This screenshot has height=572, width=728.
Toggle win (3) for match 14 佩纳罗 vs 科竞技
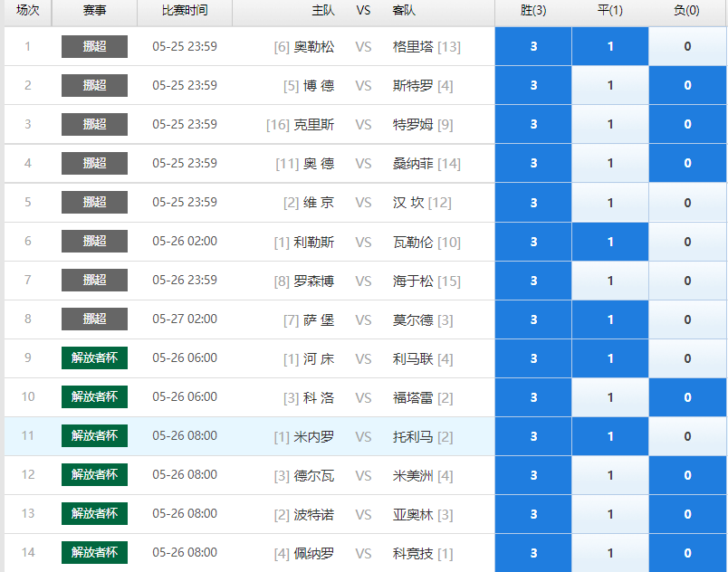coord(533,553)
